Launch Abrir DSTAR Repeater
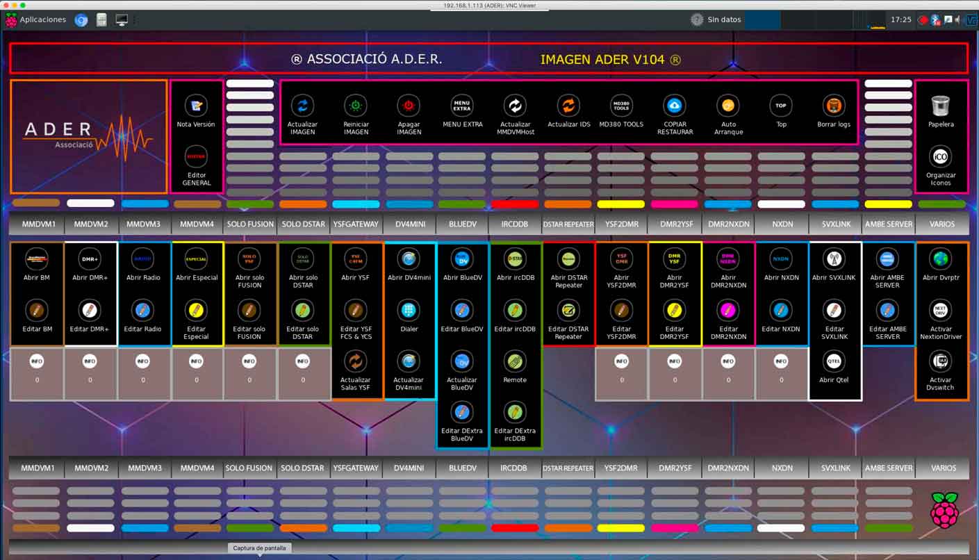The height and width of the screenshot is (560, 979). click(x=568, y=259)
